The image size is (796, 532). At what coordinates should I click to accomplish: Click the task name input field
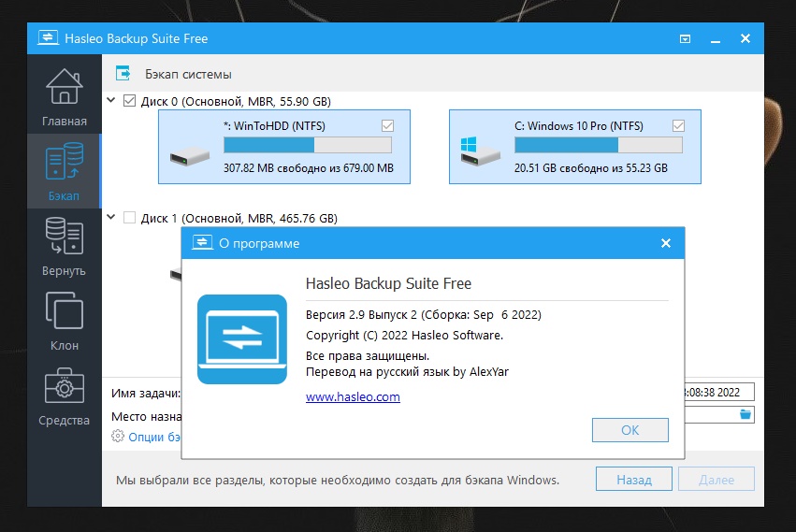click(718, 392)
